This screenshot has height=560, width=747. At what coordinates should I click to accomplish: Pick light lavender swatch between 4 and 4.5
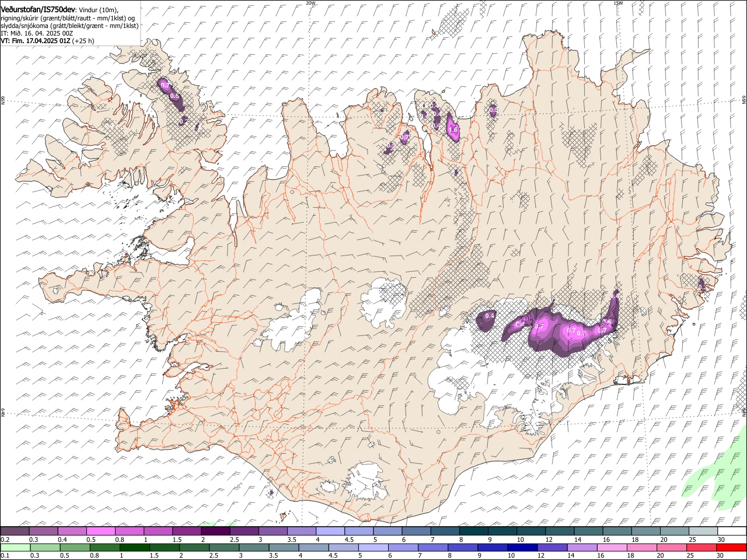pyautogui.click(x=330, y=531)
